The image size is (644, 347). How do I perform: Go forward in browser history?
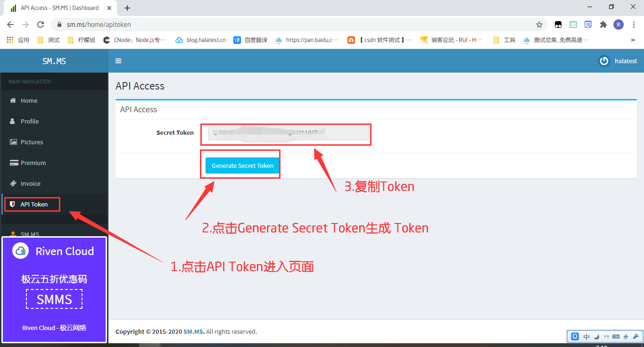tap(25, 25)
